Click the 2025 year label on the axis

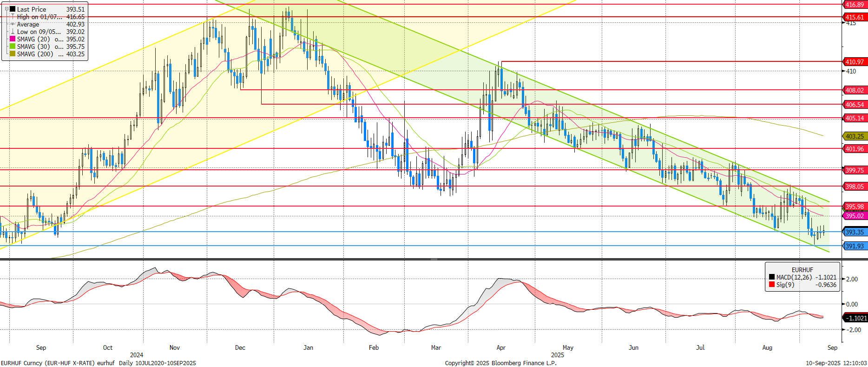tap(558, 355)
